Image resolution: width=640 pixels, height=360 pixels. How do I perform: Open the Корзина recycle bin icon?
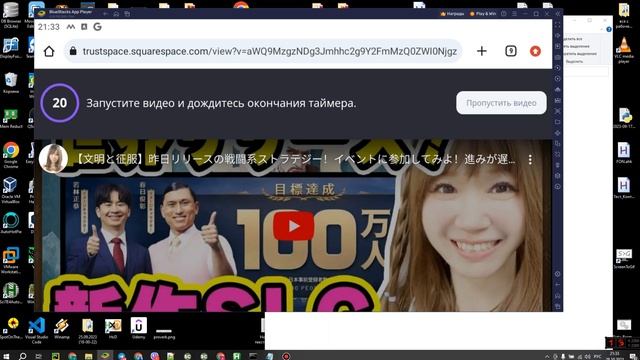tap(11, 83)
